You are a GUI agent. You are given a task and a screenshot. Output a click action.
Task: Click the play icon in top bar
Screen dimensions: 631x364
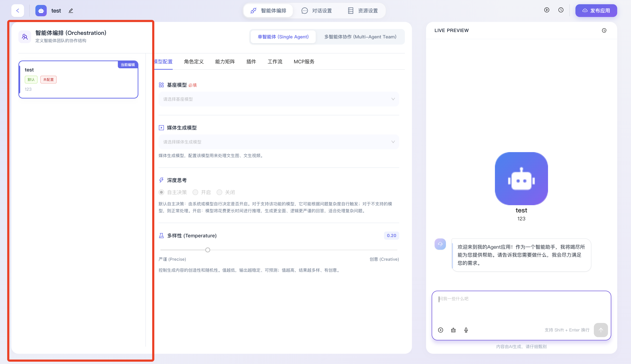click(x=546, y=10)
